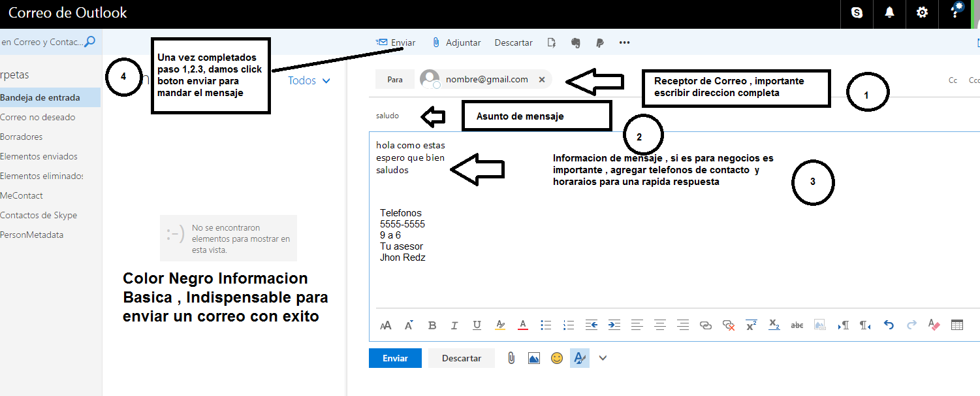Insert picture inline using image icon
Screen dimensions: 980x396
click(x=534, y=358)
